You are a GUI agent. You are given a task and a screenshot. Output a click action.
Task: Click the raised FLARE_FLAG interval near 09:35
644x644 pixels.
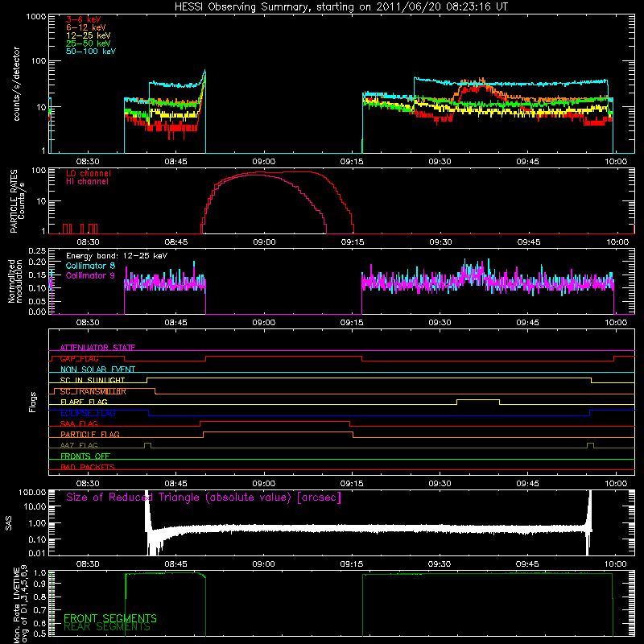pos(478,399)
